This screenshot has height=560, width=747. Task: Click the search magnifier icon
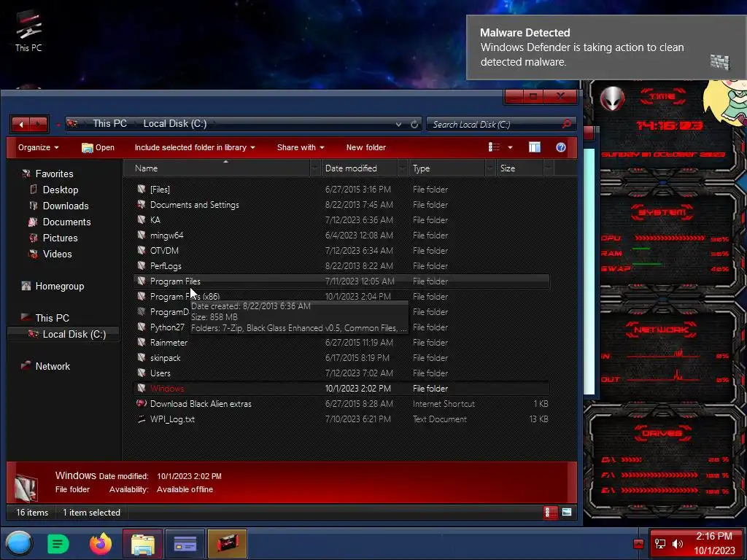tap(566, 124)
